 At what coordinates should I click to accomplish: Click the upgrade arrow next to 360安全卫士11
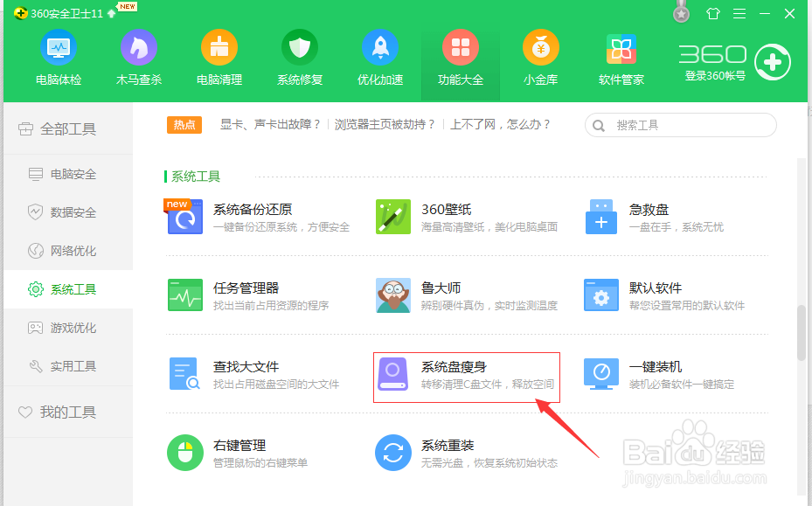[x=111, y=13]
